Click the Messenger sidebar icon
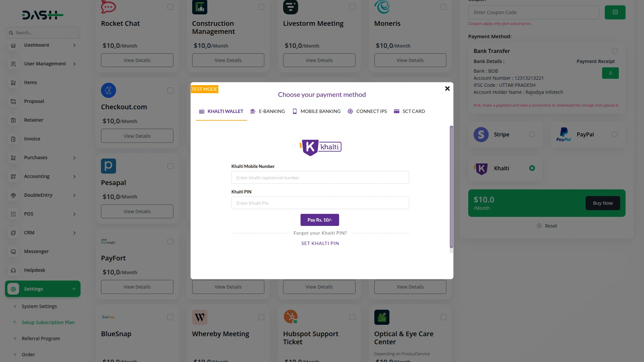The image size is (644, 362). point(13,252)
